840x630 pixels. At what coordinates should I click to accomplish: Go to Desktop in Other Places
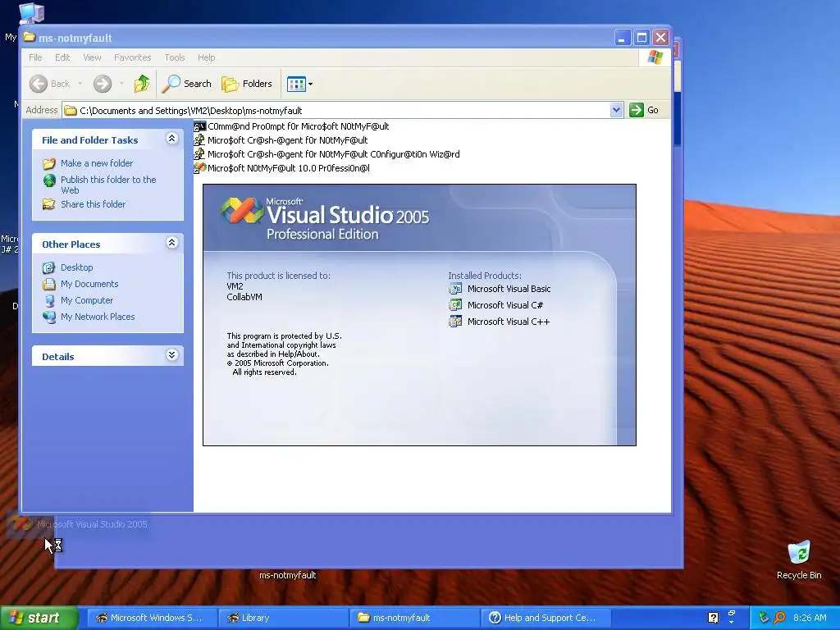pos(76,267)
